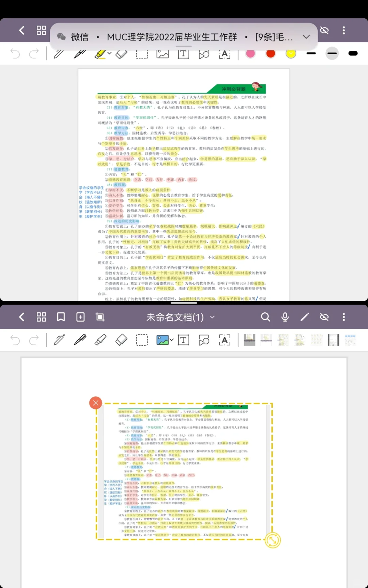The image size is (368, 588).
Task: Click the 冲刺必背题 header in top document
Action: 234,89
